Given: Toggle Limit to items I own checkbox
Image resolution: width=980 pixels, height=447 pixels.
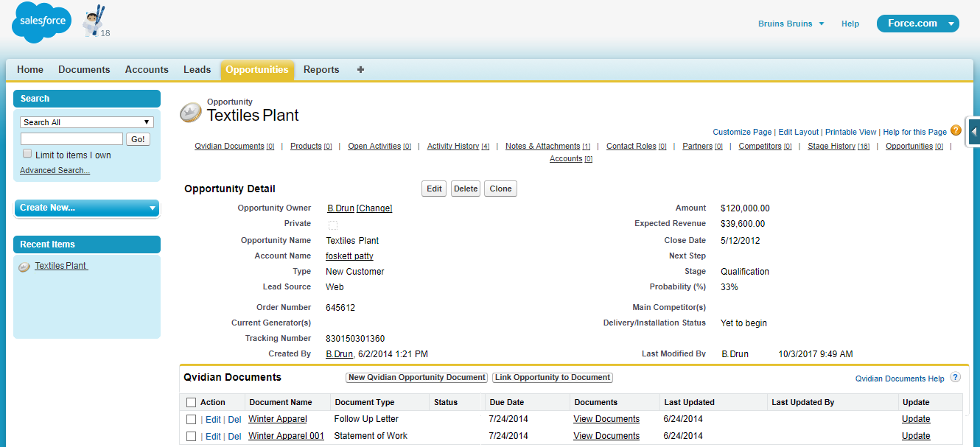Looking at the screenshot, I should [x=27, y=154].
